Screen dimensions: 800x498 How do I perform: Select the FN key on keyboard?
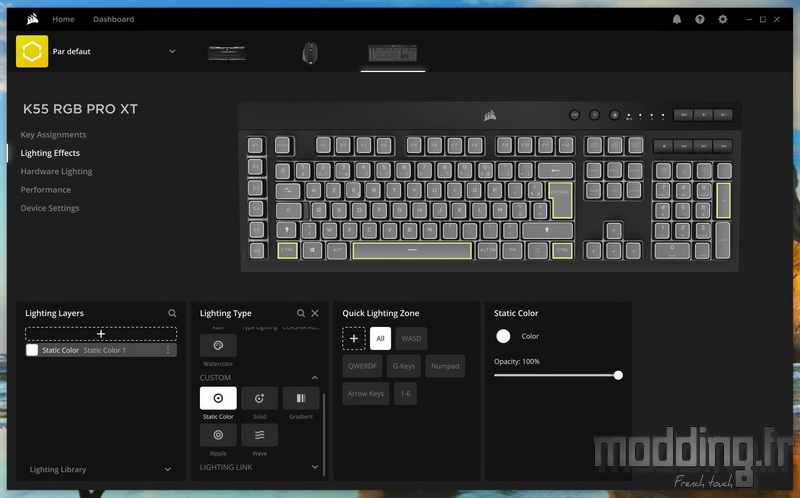pos(512,251)
